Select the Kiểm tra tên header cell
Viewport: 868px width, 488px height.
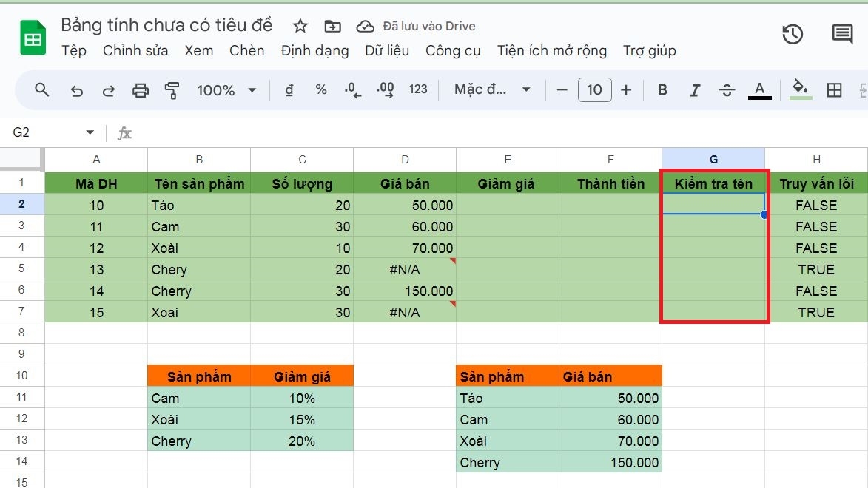[x=713, y=183]
